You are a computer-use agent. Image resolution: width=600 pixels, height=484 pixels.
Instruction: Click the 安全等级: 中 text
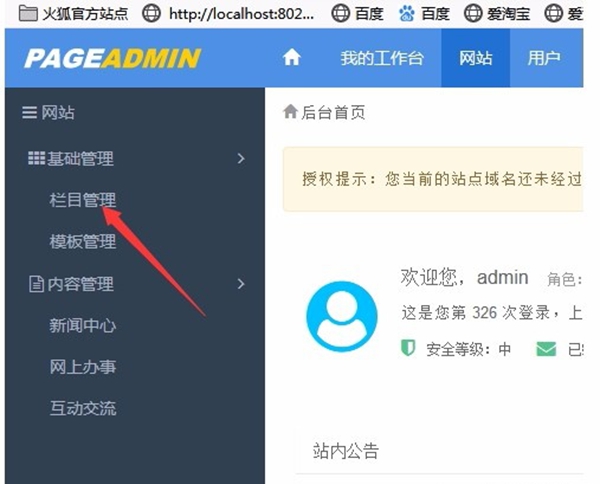click(x=469, y=349)
